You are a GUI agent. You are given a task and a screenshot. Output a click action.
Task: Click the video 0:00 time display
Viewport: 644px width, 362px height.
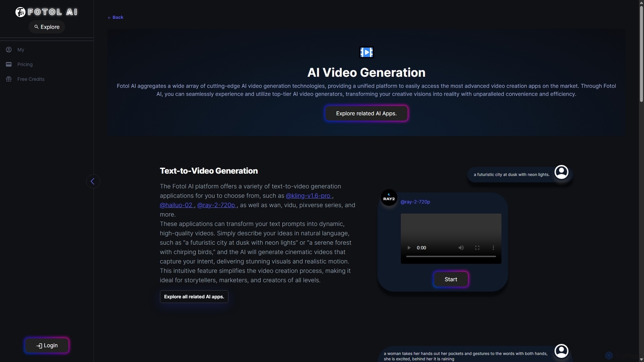(422, 248)
